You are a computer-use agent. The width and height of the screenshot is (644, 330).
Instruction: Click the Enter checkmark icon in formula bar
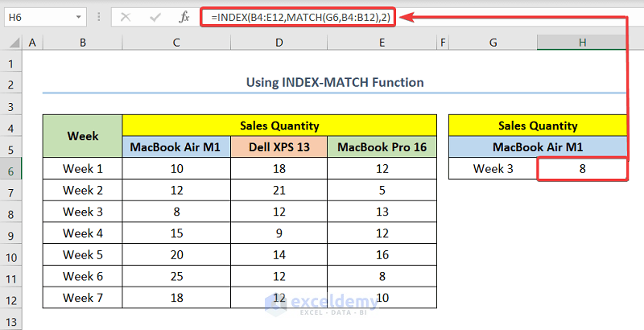point(155,16)
